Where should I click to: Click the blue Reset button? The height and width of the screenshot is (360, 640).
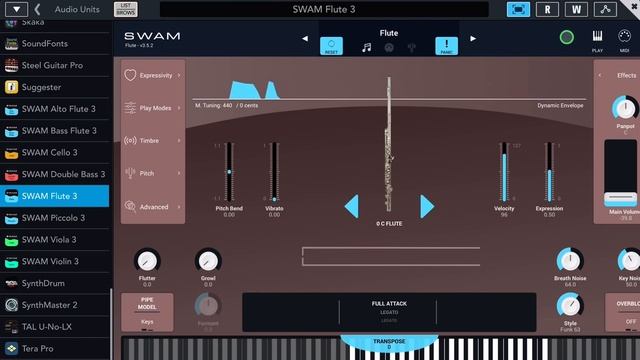331,46
